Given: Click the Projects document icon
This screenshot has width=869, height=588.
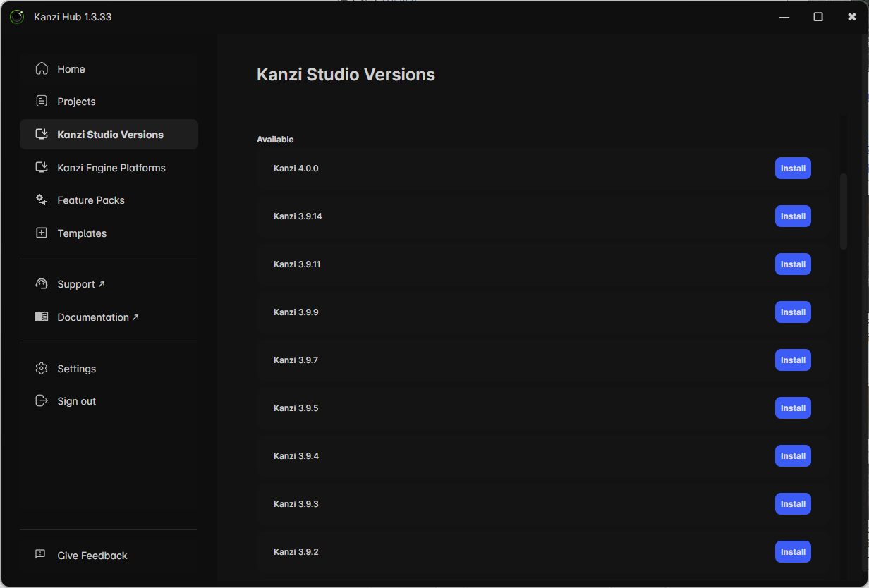Looking at the screenshot, I should [x=42, y=102].
